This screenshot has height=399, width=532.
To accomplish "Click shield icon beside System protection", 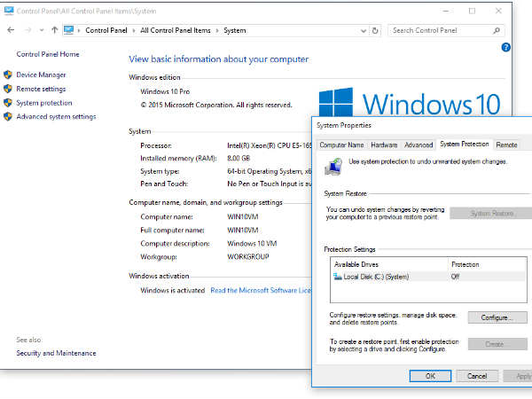I will point(8,103).
